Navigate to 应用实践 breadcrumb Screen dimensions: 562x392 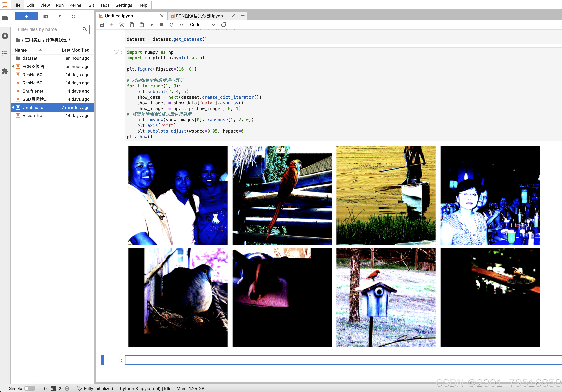coord(33,40)
